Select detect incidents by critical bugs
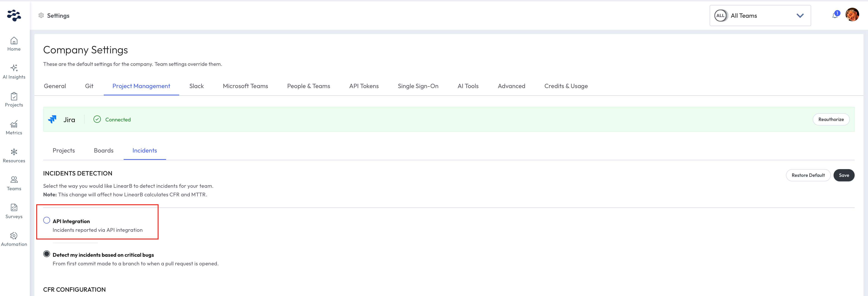Viewport: 868px width, 296px height. [x=47, y=254]
